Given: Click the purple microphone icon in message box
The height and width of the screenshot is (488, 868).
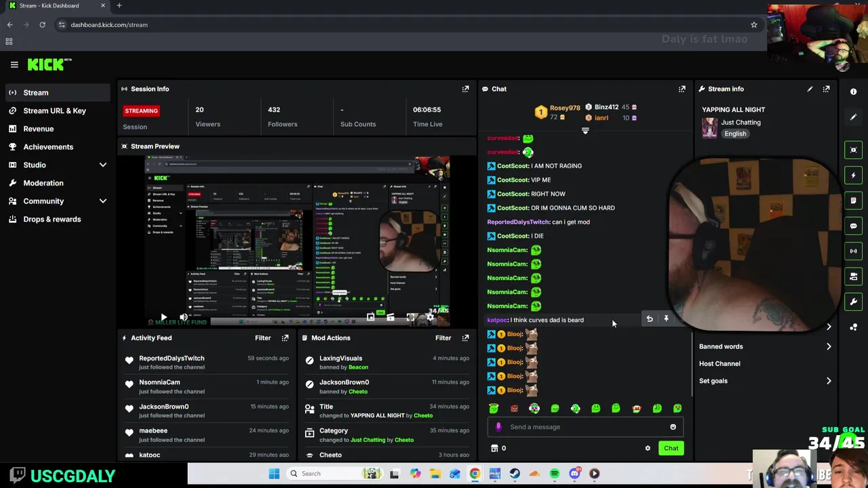Looking at the screenshot, I should pyautogui.click(x=498, y=427).
